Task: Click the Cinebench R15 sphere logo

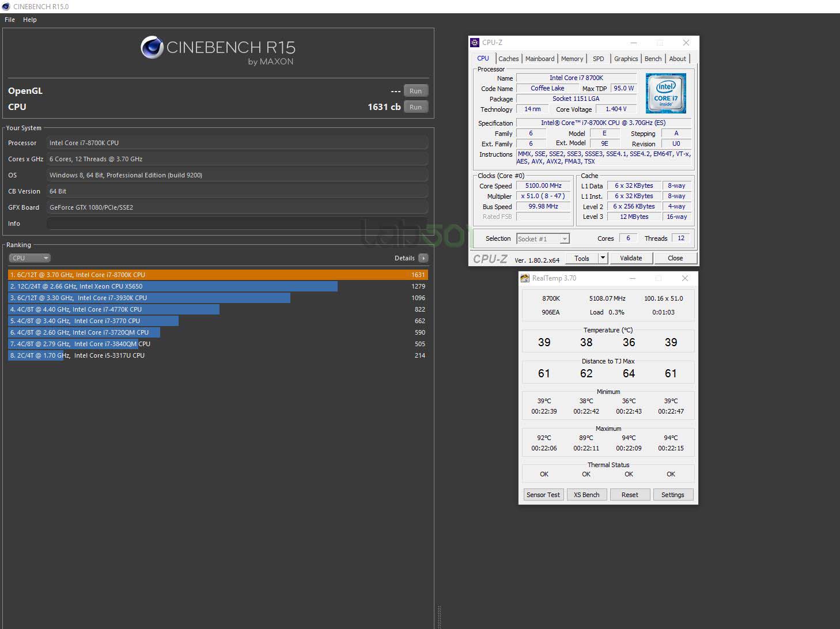Action: tap(152, 47)
